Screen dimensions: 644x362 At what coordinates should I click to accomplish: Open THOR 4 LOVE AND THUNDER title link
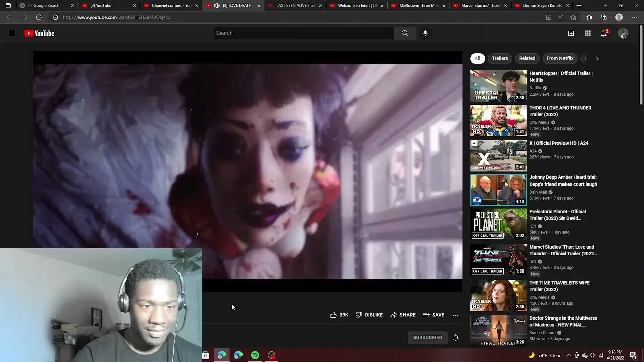(x=560, y=111)
